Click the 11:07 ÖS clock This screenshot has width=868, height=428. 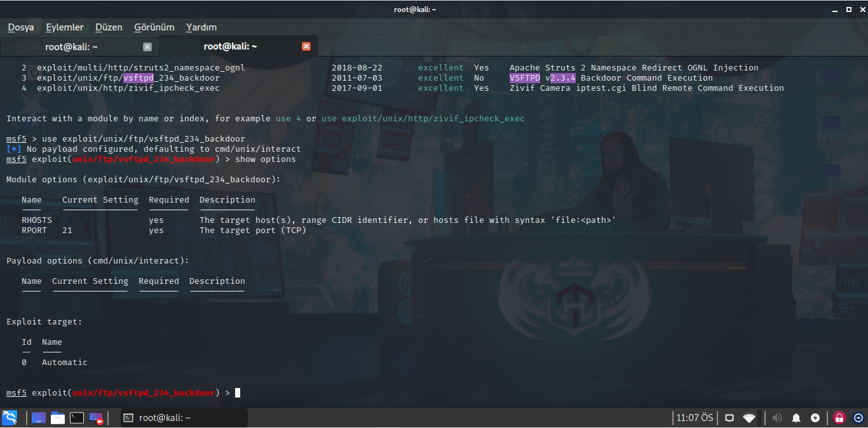coord(695,418)
